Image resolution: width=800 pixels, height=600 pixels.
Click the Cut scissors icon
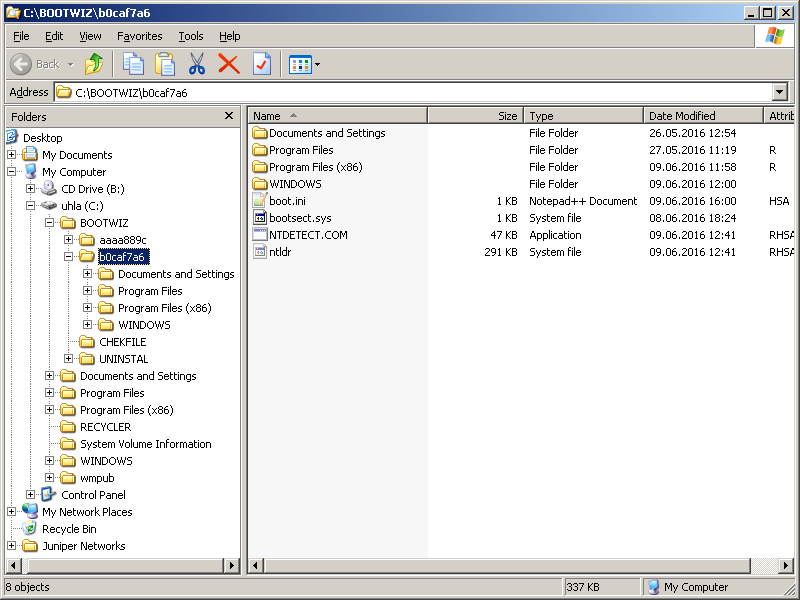[196, 64]
